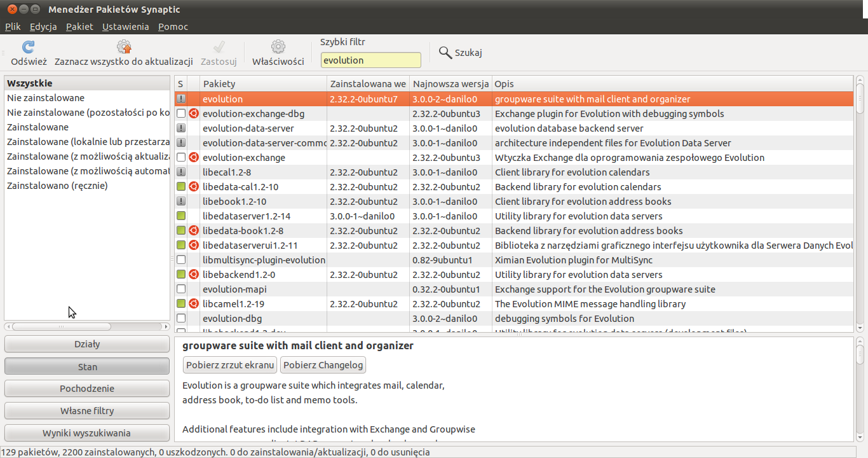
Task: Click the Szukaj magnifier icon
Action: (445, 52)
